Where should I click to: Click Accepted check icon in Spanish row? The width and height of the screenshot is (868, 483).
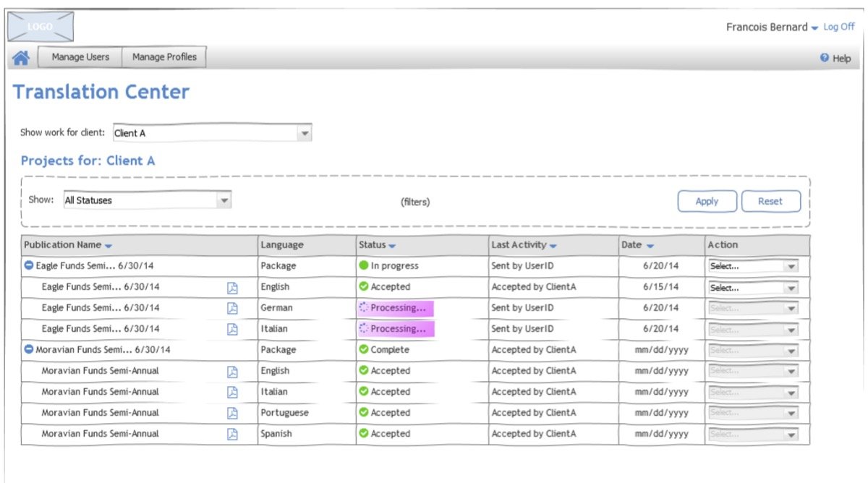(364, 433)
